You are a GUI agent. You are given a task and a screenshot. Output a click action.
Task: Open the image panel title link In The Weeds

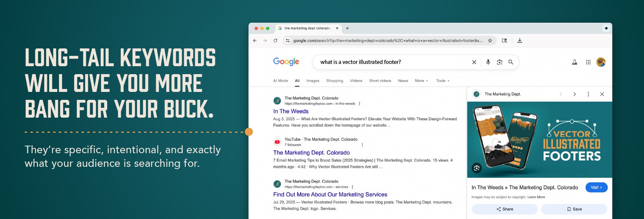pos(525,188)
